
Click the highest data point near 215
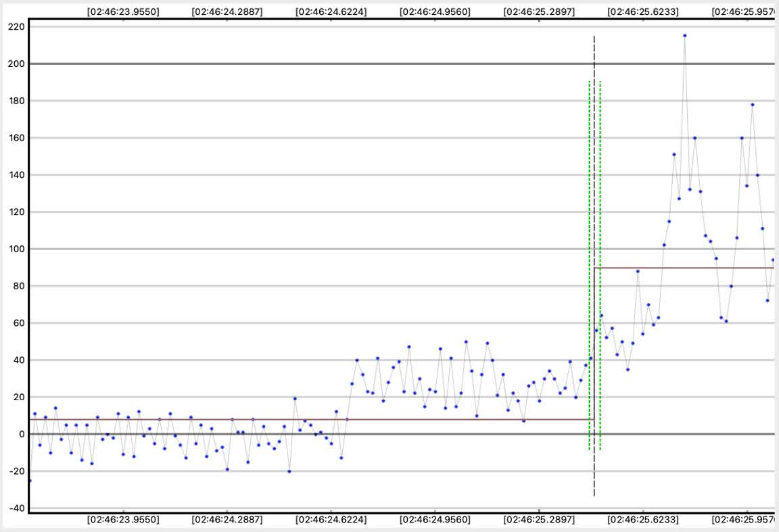coord(684,35)
